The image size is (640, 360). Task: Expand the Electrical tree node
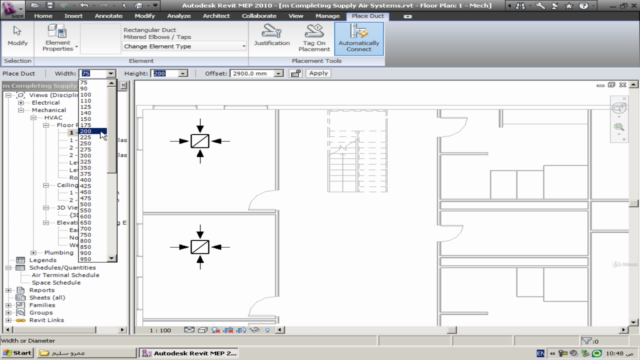(21, 103)
